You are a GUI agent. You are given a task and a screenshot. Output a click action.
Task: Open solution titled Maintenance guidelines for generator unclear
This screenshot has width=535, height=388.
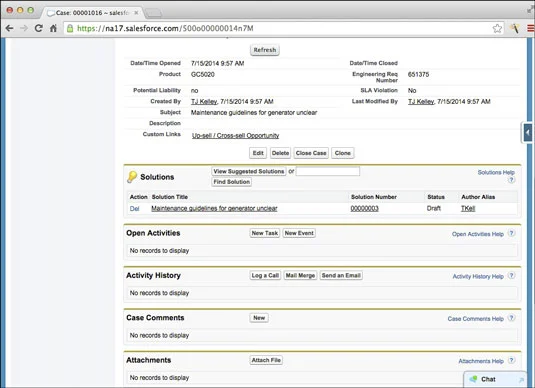click(x=214, y=208)
